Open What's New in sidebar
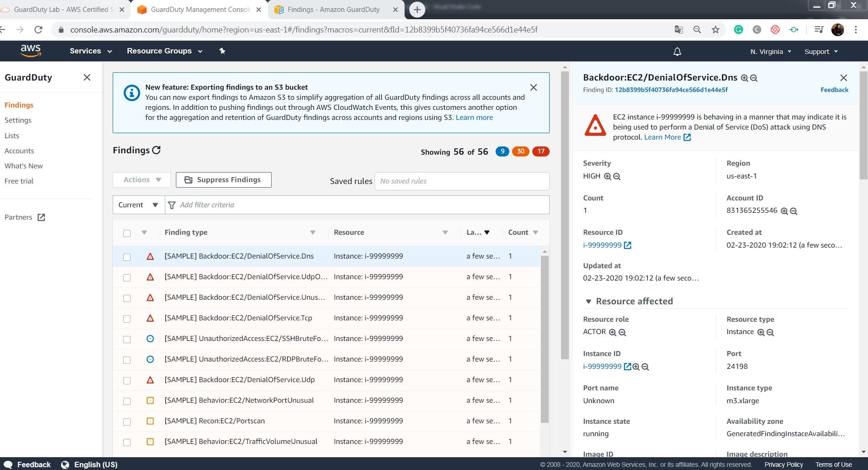 point(23,166)
